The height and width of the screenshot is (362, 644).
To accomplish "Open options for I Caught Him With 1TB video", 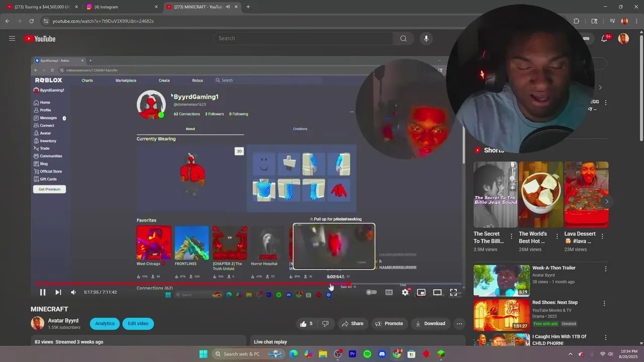I will pos(605,337).
